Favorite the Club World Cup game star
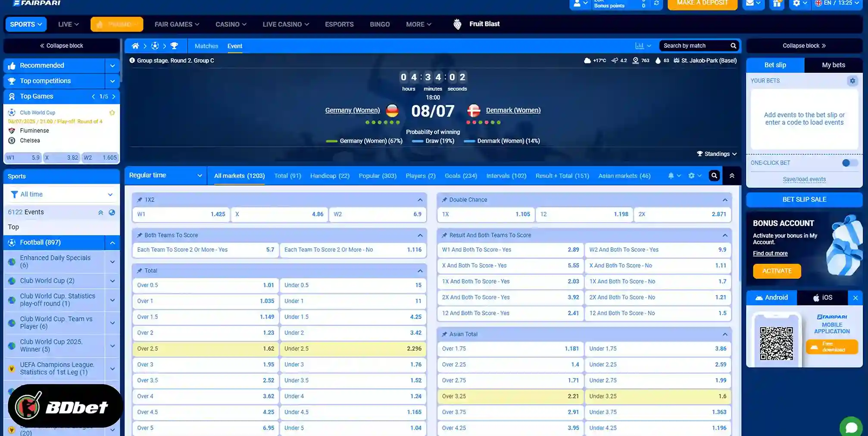This screenshot has height=436, width=868. tap(112, 113)
